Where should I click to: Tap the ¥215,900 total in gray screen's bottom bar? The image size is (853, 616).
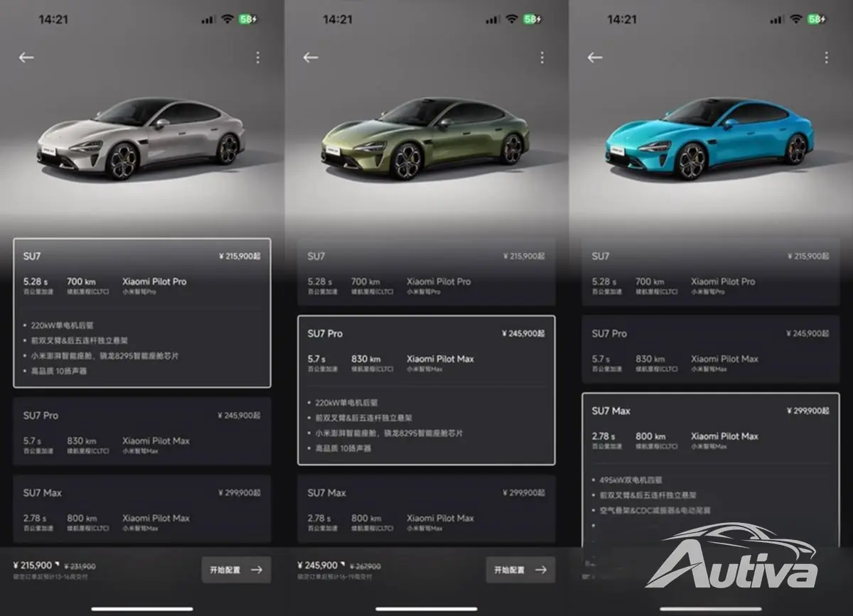point(33,566)
